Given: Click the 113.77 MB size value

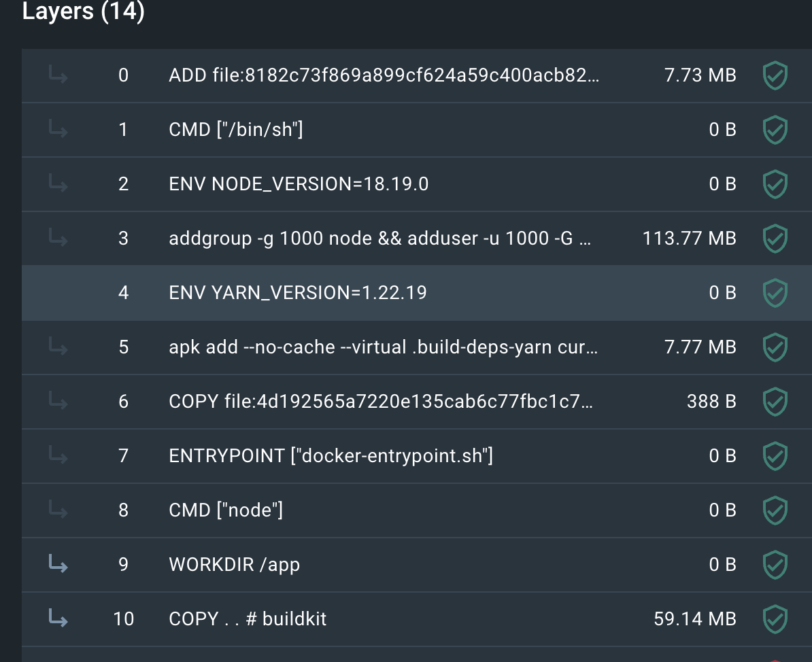Looking at the screenshot, I should click(x=690, y=239).
